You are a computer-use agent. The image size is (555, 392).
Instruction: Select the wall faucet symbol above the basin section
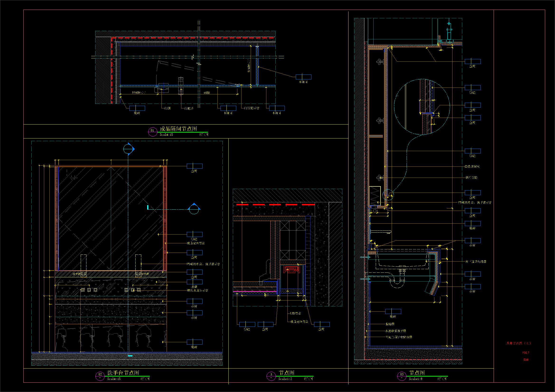tap(381, 232)
